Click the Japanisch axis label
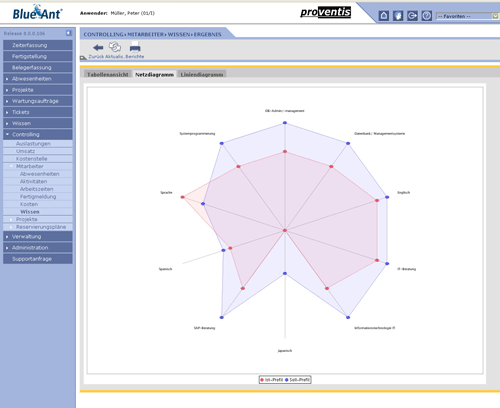Screen dimensions: 500x408 [285, 351]
